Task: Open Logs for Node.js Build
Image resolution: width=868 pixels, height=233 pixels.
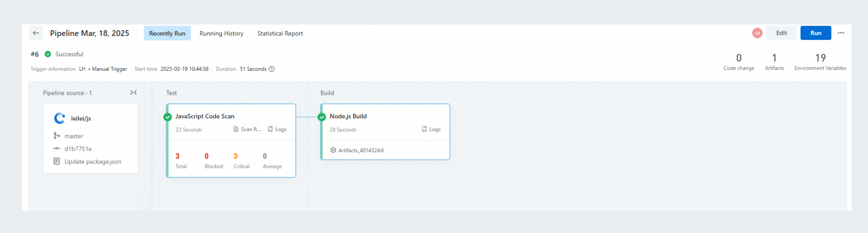Action: [x=431, y=129]
